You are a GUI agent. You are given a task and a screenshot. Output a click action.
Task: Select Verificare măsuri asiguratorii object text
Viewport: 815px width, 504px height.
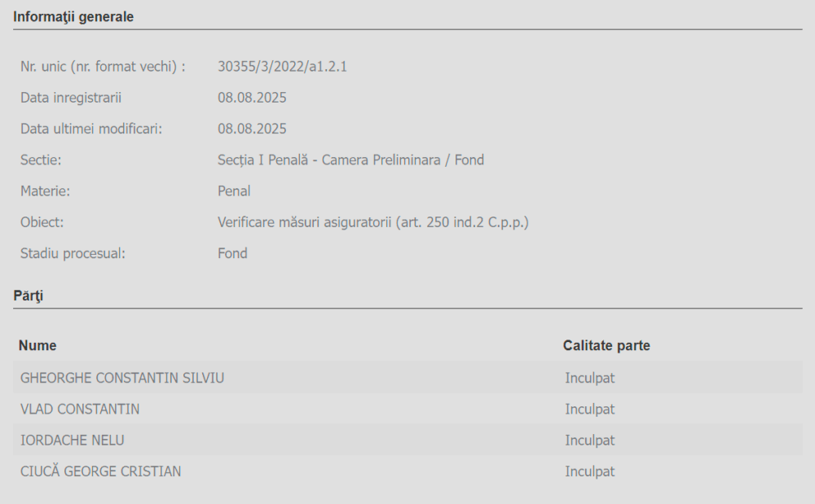pyautogui.click(x=373, y=222)
